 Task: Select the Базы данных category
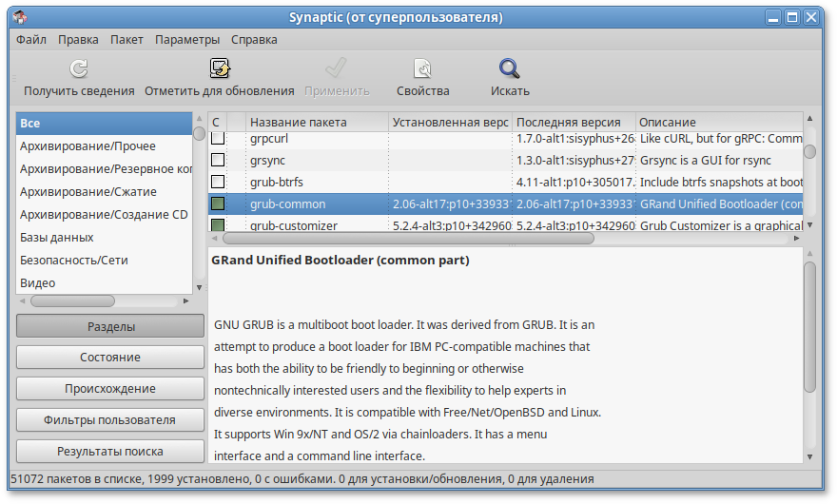click(x=57, y=237)
